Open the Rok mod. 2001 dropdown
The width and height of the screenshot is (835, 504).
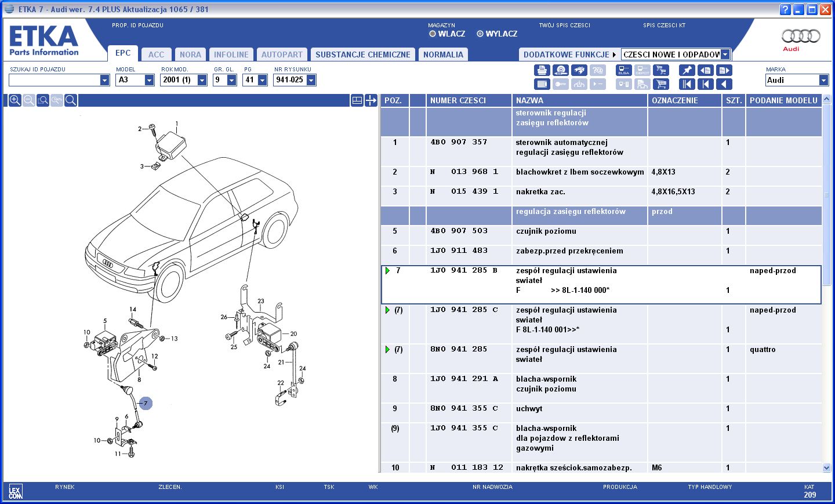(202, 80)
